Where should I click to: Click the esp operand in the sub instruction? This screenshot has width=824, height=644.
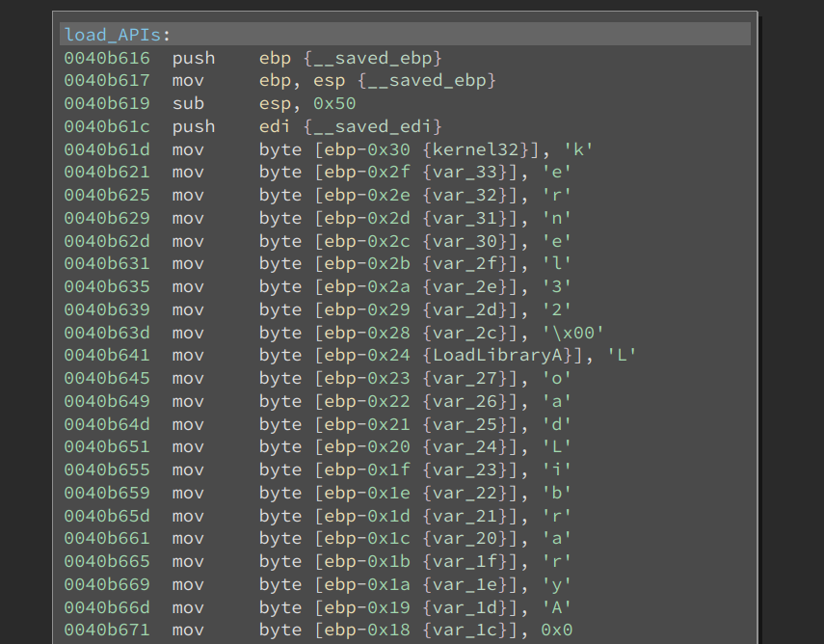click(273, 103)
